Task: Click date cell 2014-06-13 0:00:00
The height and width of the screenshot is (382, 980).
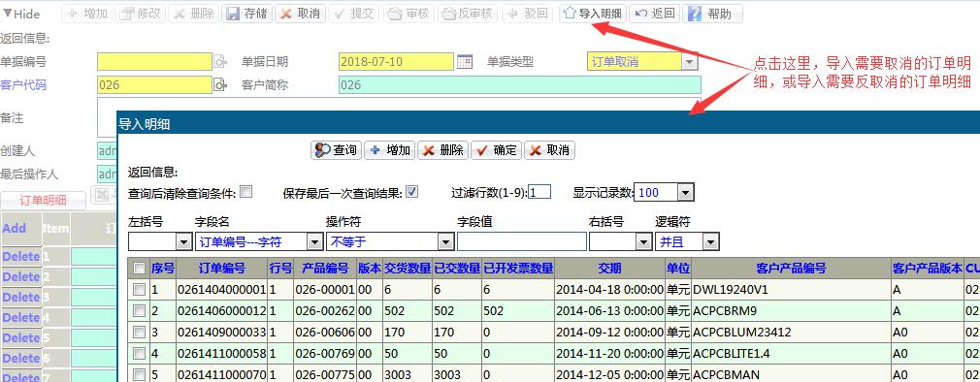Action: click(x=609, y=311)
